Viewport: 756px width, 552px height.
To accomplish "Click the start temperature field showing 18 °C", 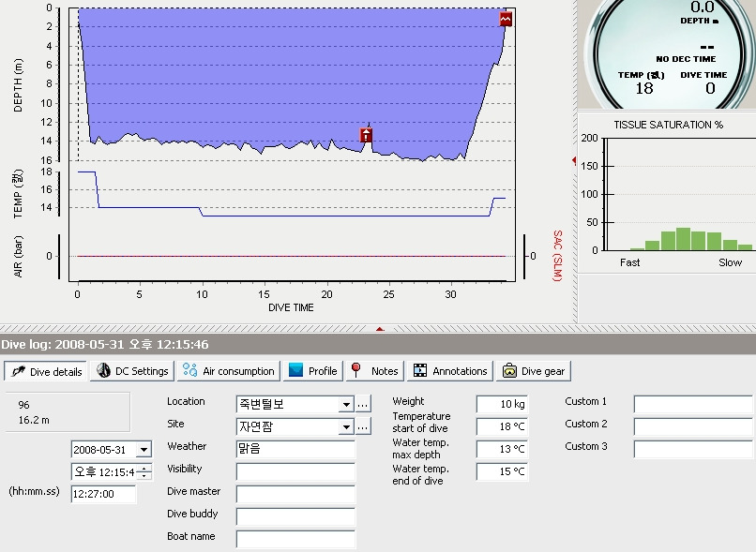I will [x=502, y=426].
